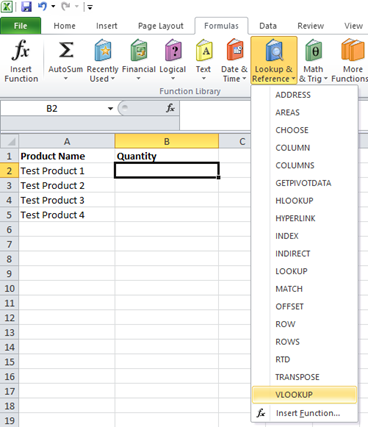Image resolution: width=368 pixels, height=427 pixels.
Task: Click the Quantity header cell
Action: (167, 156)
